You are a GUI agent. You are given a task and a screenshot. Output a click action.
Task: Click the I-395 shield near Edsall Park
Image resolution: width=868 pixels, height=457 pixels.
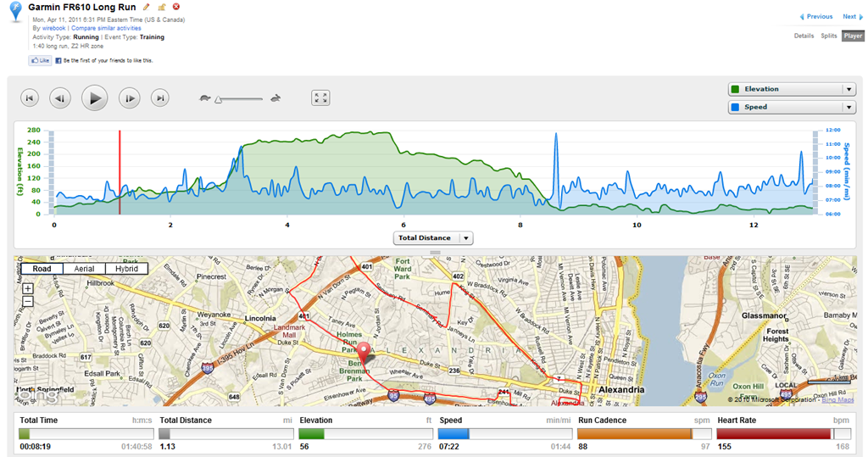click(x=207, y=368)
